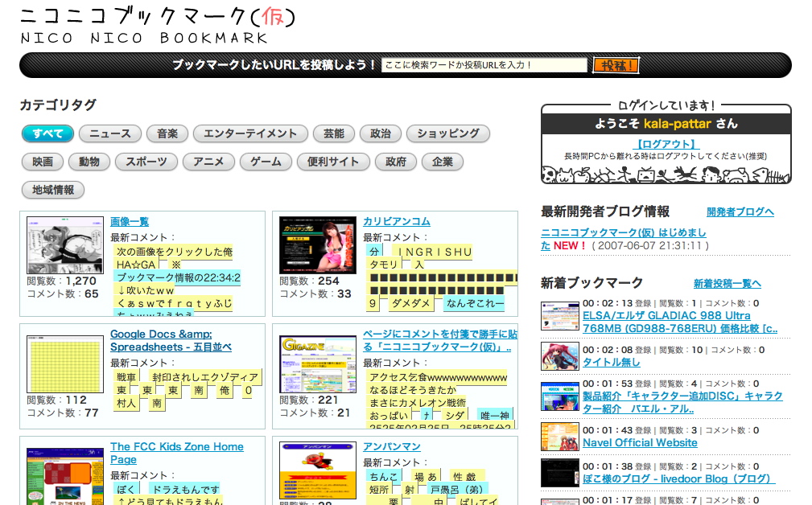Click thumbnail beside タイトル無し entry
Viewport: 812px width, 505px height.
(x=560, y=356)
